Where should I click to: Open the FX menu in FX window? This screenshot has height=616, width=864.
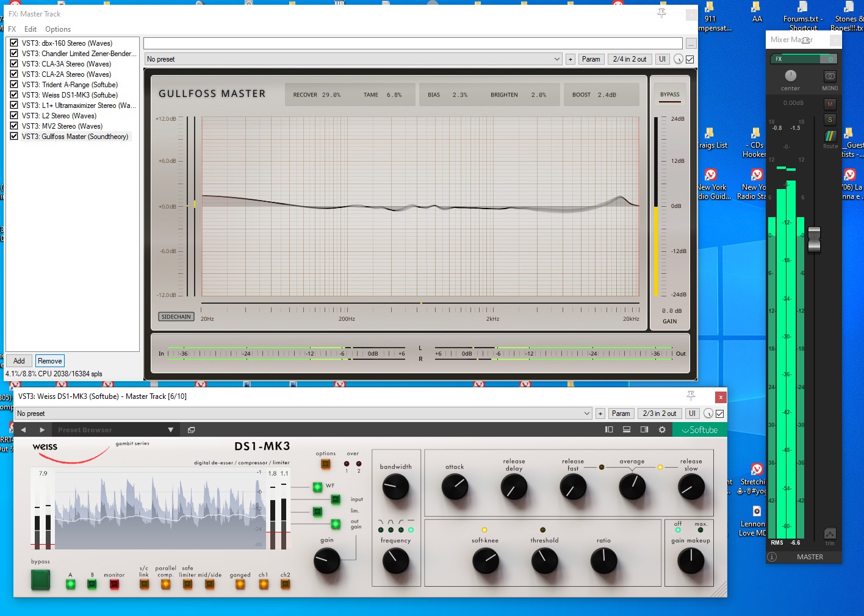[x=12, y=29]
